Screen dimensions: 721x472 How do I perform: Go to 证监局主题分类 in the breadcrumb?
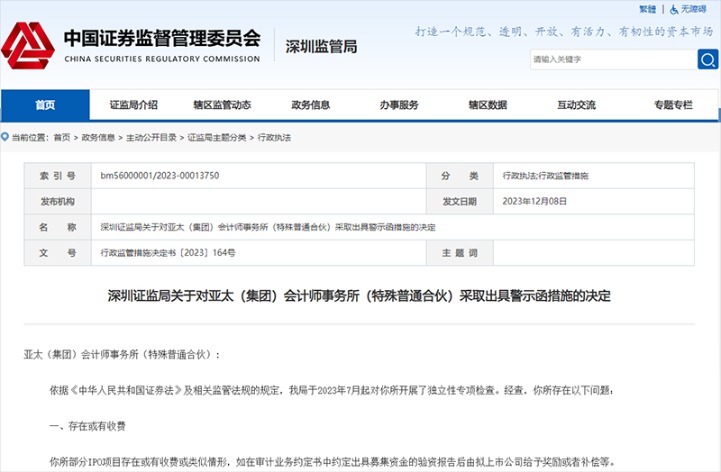point(217,138)
